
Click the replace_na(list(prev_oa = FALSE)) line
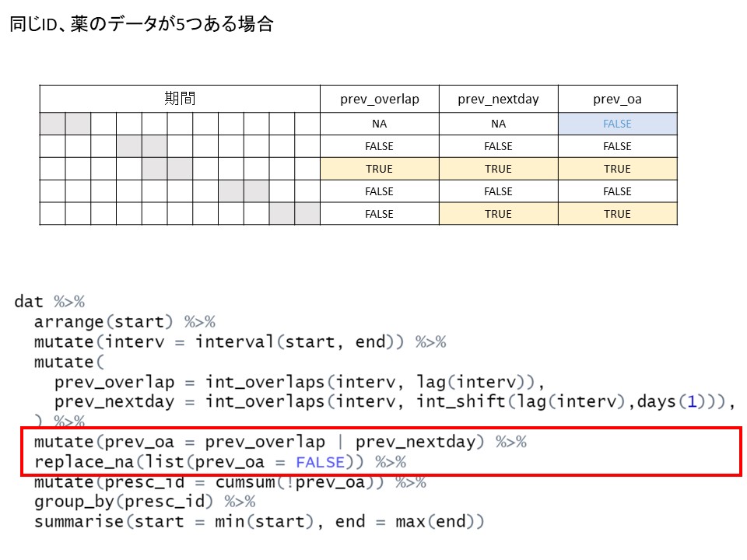pos(220,462)
